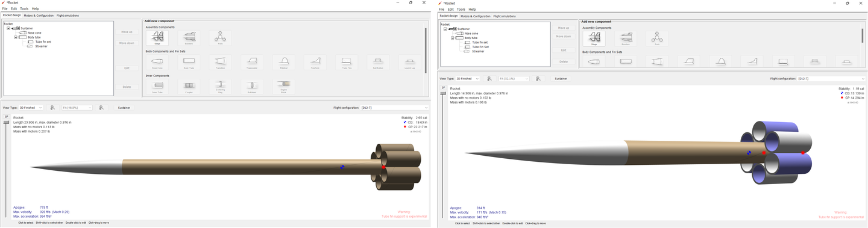The image size is (868, 228).
Task: Add a Rail Button in left window
Action: pyautogui.click(x=378, y=62)
